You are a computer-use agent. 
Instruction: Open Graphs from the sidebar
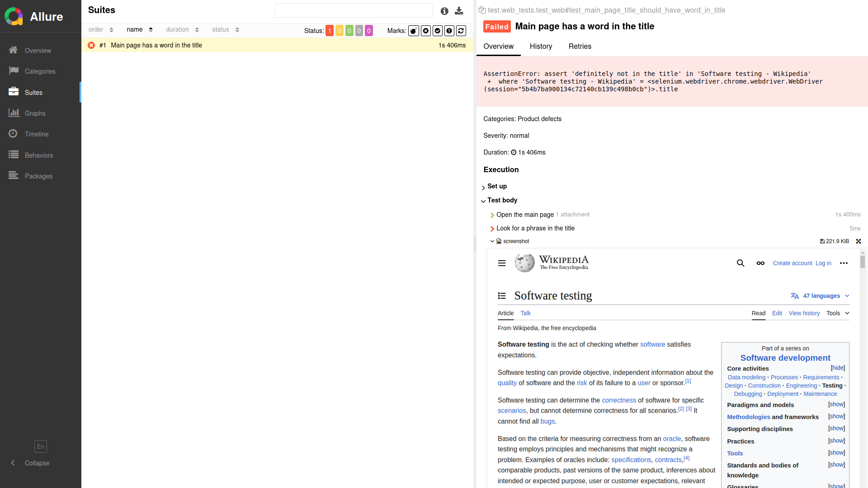click(x=35, y=113)
